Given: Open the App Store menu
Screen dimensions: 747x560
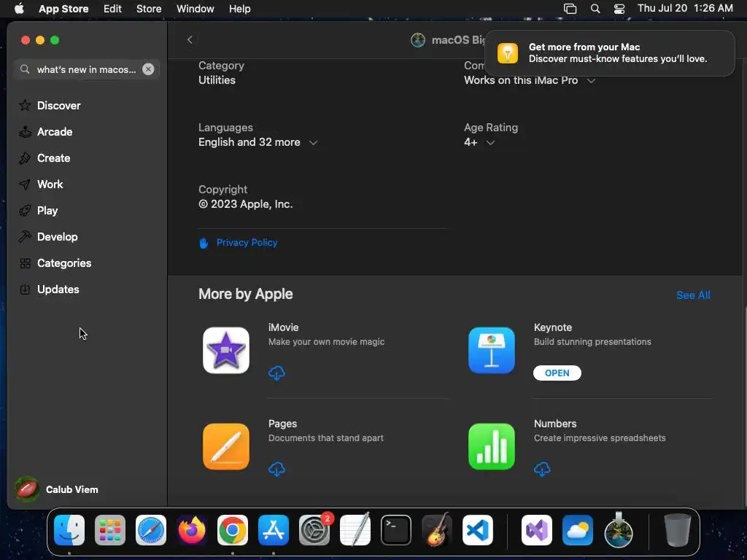Looking at the screenshot, I should pos(63,9).
